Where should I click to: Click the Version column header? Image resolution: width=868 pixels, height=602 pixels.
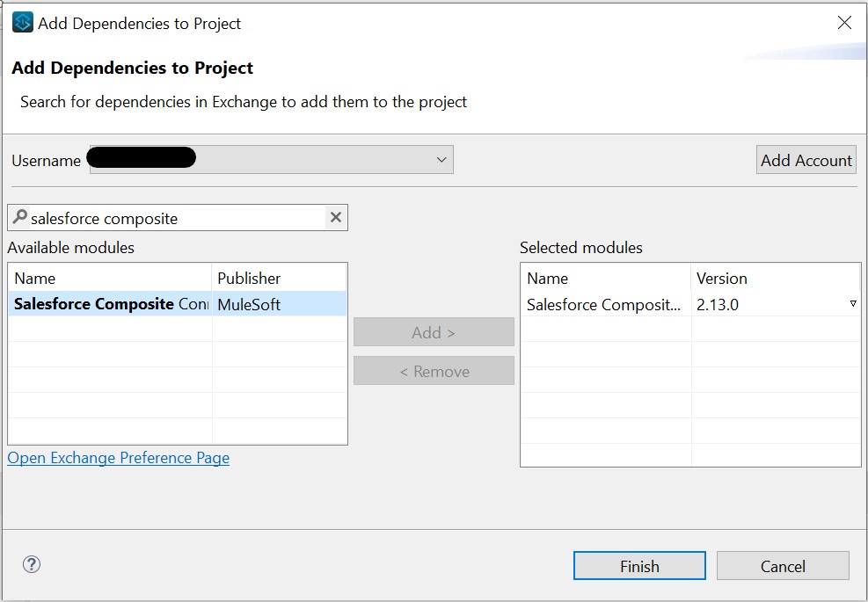tap(776, 278)
